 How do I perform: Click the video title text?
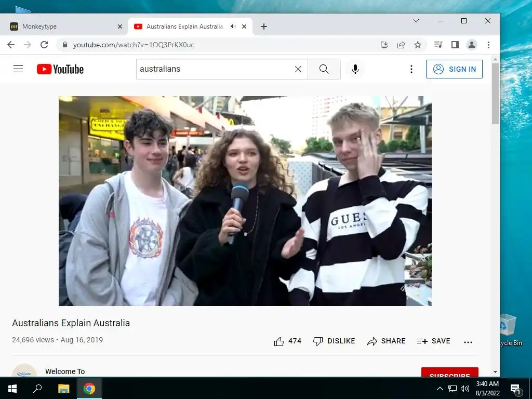coord(71,323)
